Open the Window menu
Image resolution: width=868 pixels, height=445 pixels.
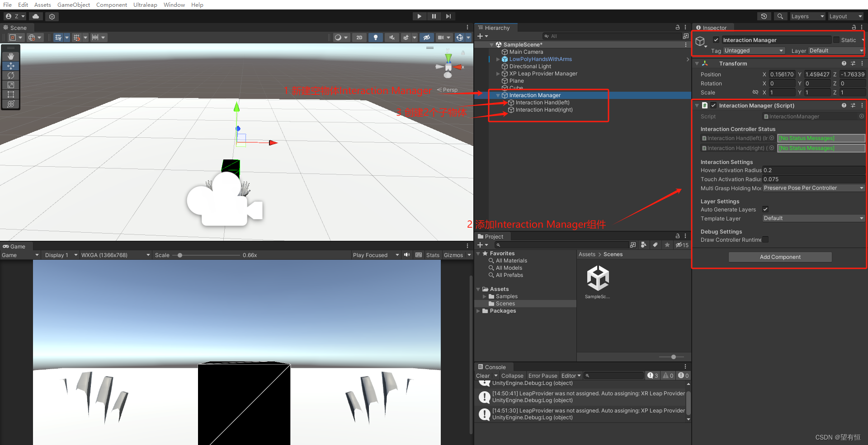174,5
